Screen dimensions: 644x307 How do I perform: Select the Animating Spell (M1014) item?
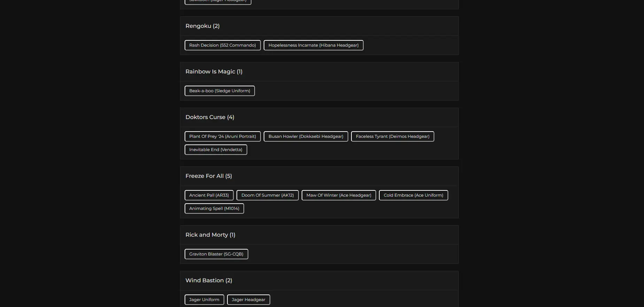click(214, 208)
